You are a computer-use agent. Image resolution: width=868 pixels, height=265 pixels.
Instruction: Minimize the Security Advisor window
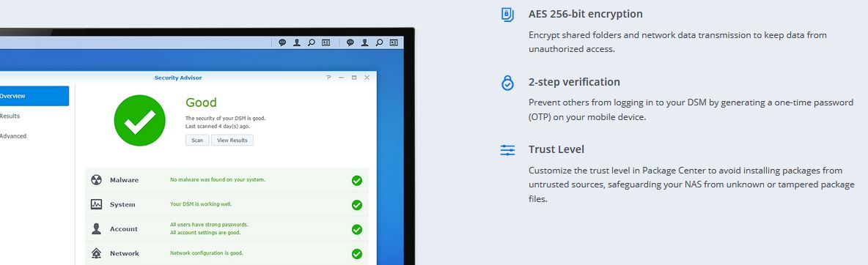(341, 78)
